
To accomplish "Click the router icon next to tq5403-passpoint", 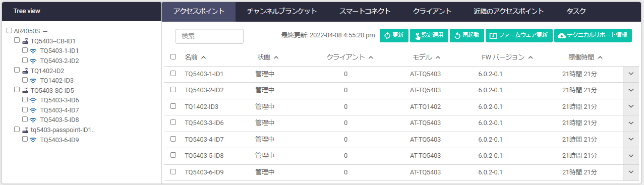I will pyautogui.click(x=25, y=130).
